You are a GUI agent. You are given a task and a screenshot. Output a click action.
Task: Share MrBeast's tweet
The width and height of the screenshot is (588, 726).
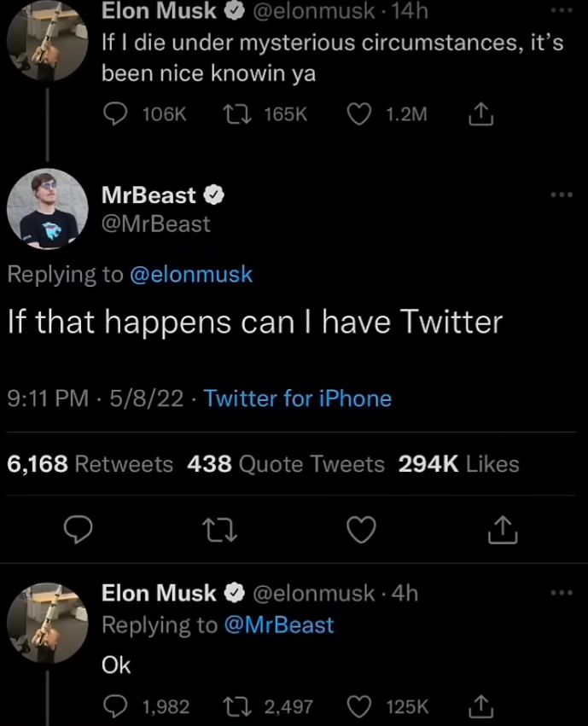coord(502,530)
